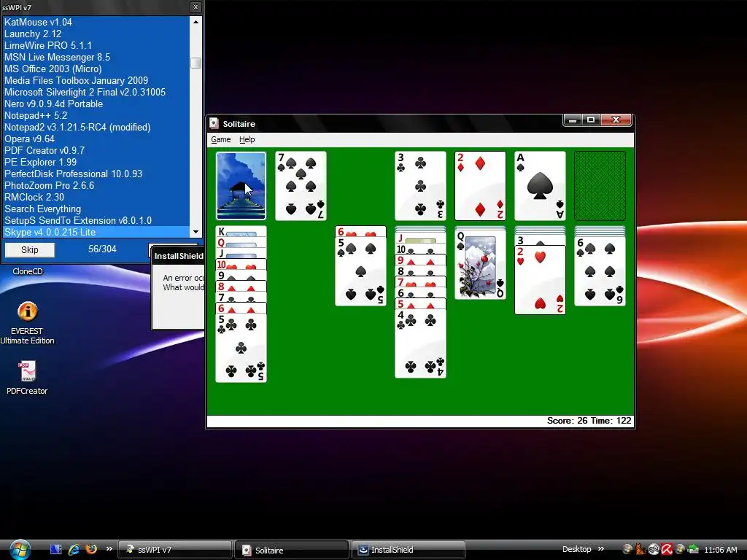
Task: Open the PDFCreator desktop icon
Action: click(x=27, y=378)
